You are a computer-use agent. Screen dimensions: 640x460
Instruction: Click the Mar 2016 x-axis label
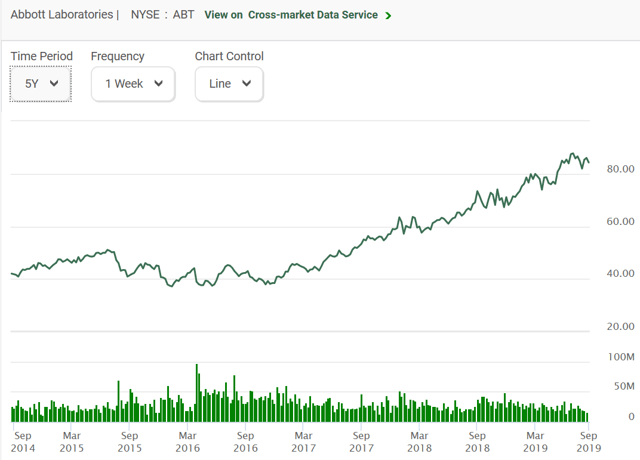pyautogui.click(x=188, y=442)
